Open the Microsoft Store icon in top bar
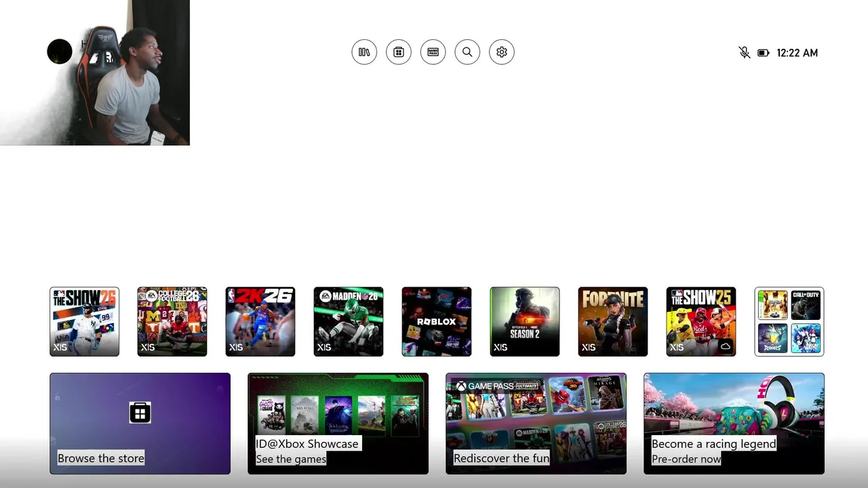 point(399,52)
